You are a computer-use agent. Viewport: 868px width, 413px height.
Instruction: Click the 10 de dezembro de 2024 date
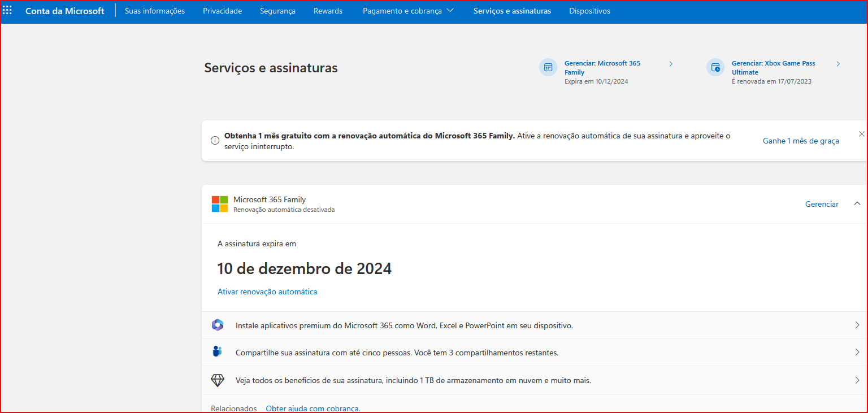coord(304,268)
